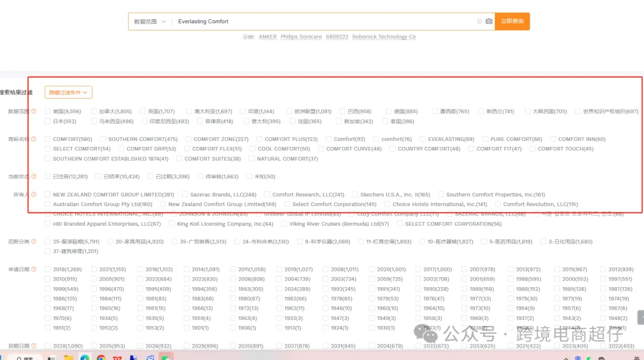The width and height of the screenshot is (644, 360).
Task: Select owner King Koil Licensing Company, Inc.(64)
Action: coord(172,224)
